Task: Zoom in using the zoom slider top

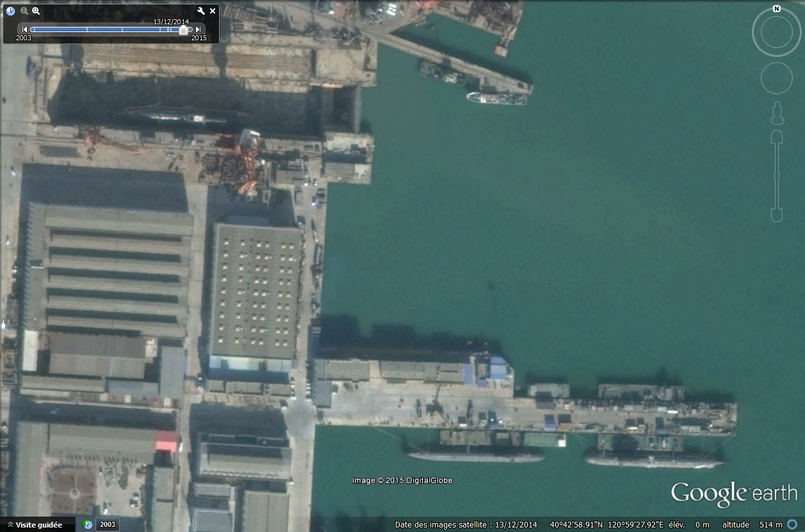Action: [777, 136]
